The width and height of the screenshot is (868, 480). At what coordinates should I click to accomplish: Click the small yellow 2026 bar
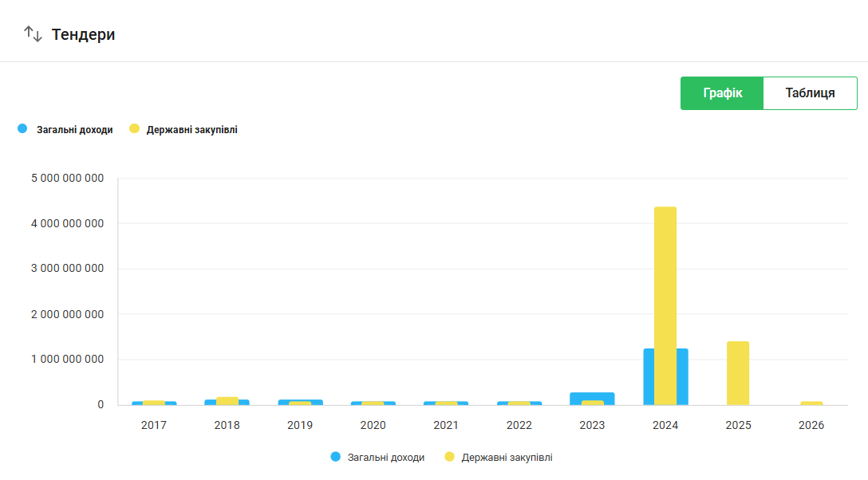(x=811, y=403)
